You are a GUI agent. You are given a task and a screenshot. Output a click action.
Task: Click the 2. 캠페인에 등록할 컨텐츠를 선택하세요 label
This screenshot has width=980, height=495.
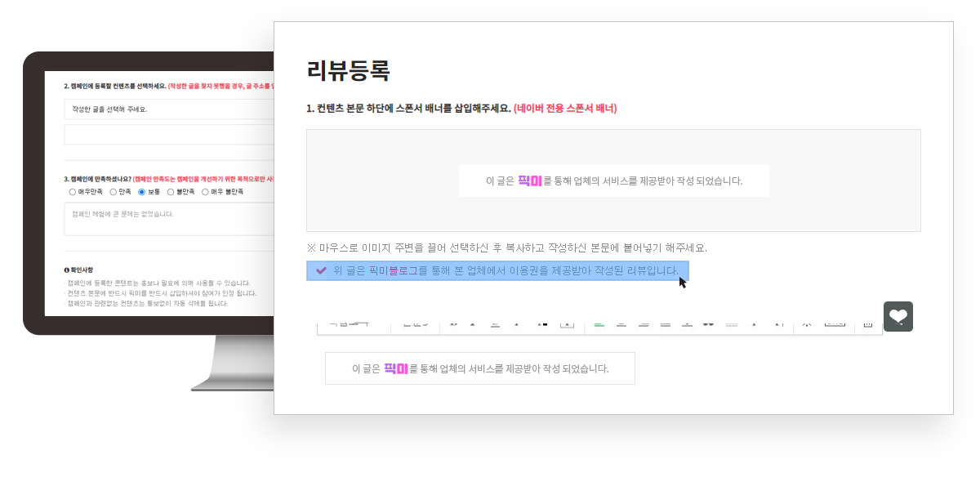click(115, 86)
